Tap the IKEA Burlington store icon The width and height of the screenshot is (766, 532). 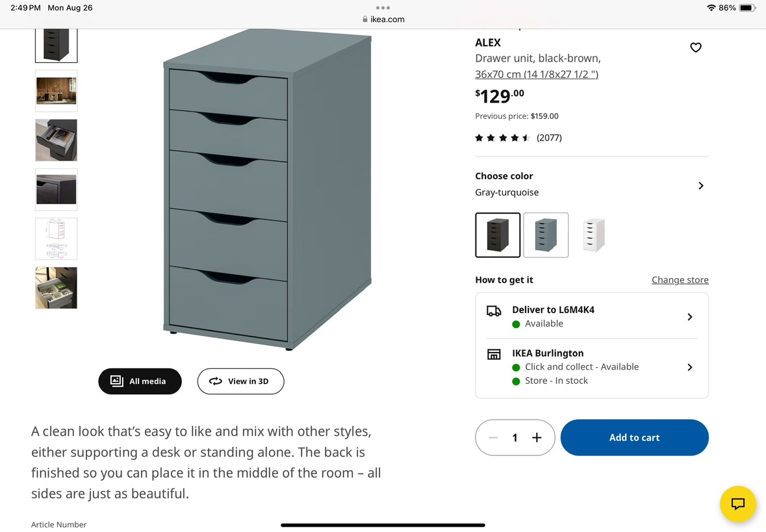(x=494, y=355)
